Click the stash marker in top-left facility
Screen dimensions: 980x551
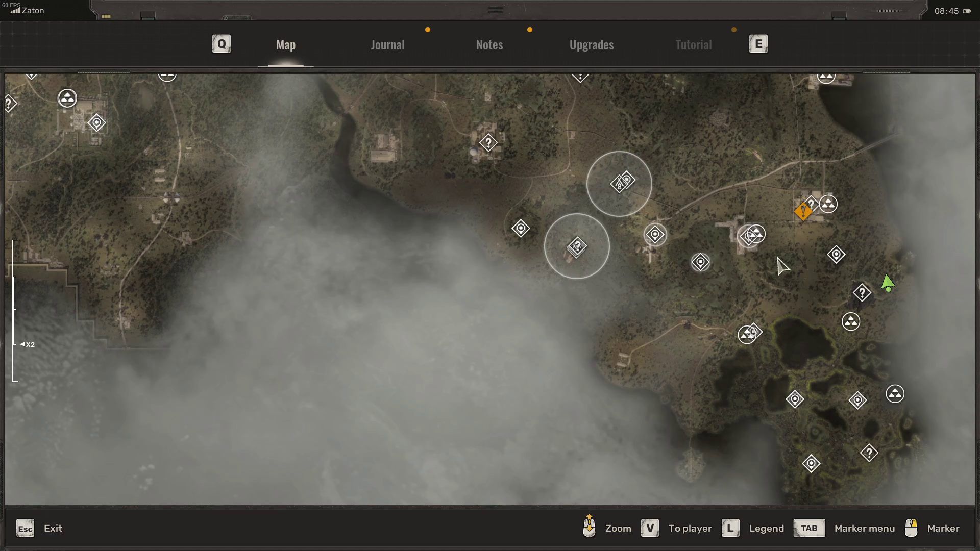pos(96,123)
